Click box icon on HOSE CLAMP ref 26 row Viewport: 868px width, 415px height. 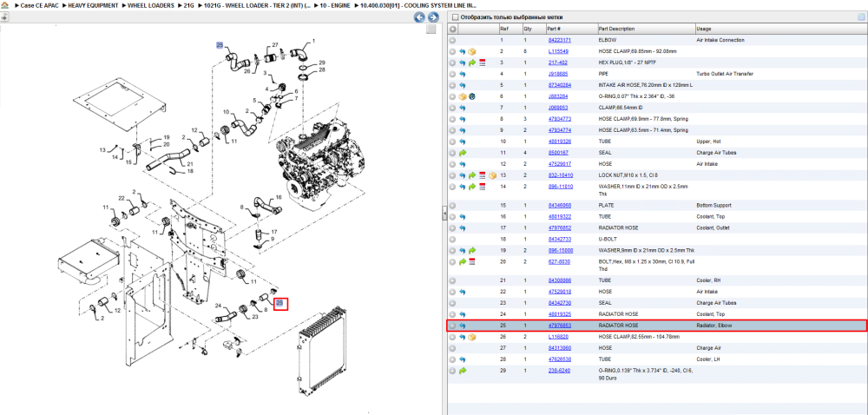tap(472, 337)
